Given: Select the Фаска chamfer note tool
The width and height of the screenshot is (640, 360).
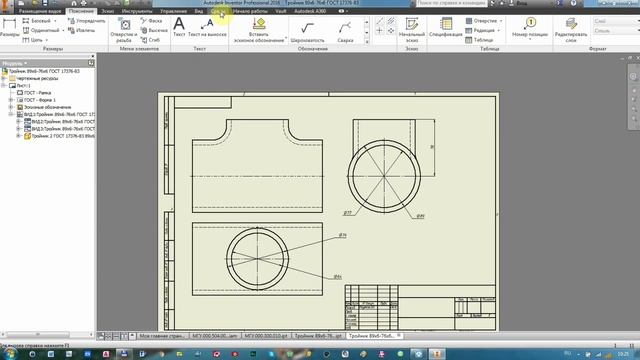Looking at the screenshot, I should 151,20.
